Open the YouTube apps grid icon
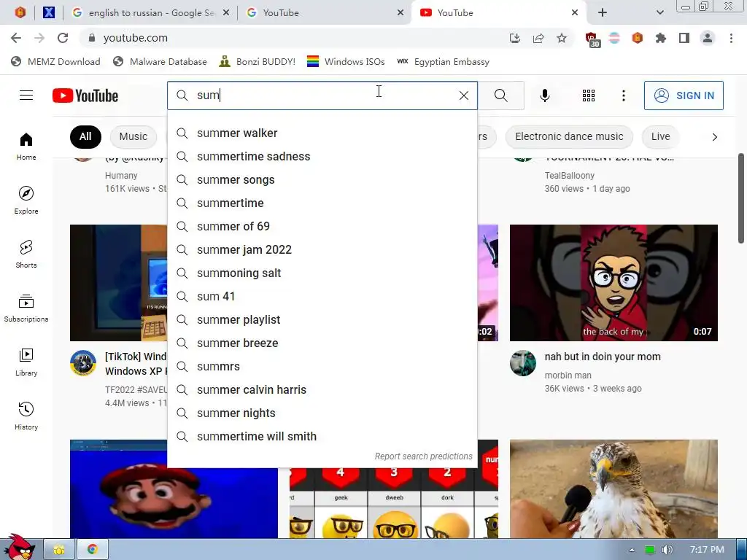Image resolution: width=747 pixels, height=560 pixels. click(x=589, y=96)
